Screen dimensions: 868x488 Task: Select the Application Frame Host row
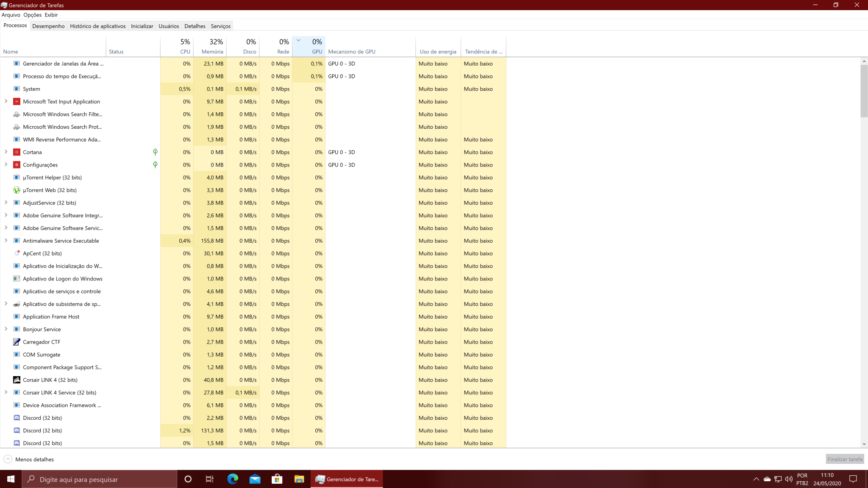(x=253, y=317)
